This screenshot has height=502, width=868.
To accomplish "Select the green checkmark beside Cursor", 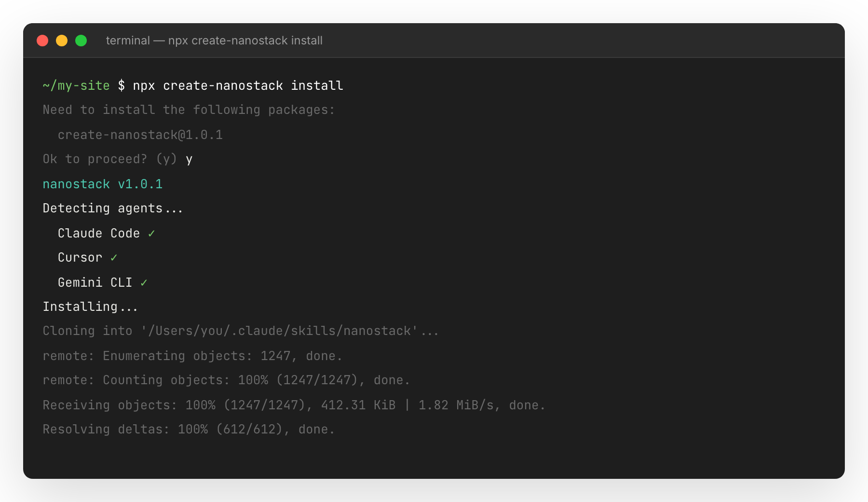I will coord(114,258).
